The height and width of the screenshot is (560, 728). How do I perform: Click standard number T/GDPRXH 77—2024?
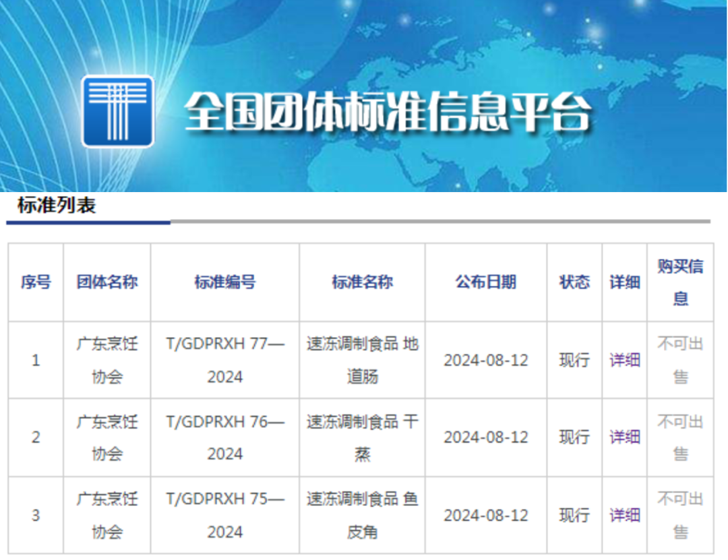(225, 360)
